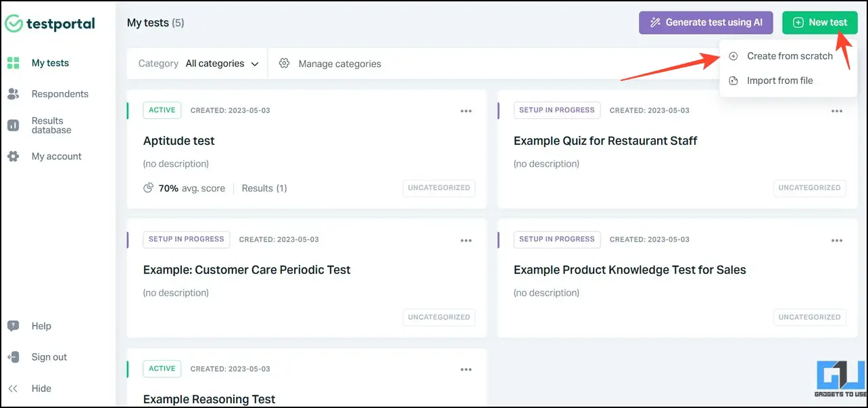Click the testportal logo text
Screen dimensions: 868x408
point(61,24)
